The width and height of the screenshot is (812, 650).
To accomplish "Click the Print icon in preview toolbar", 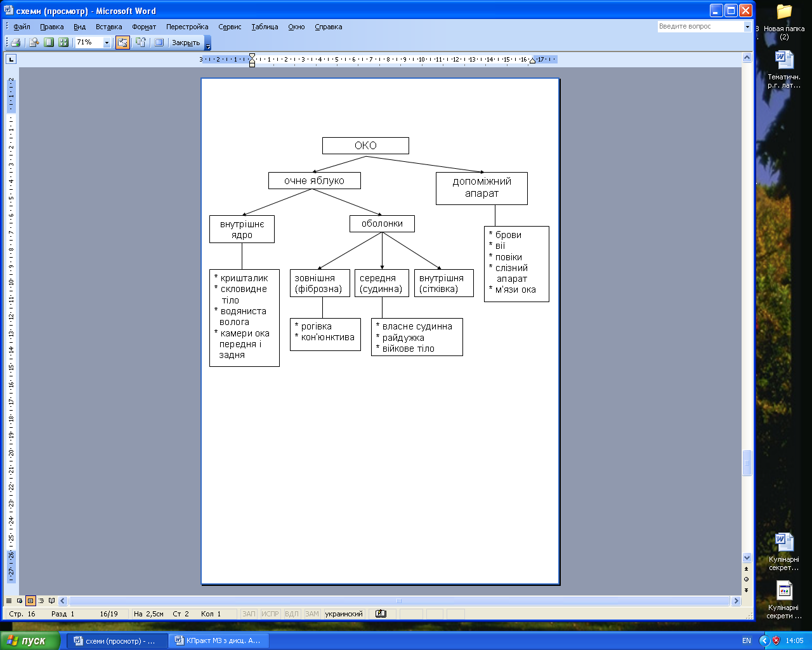I will pyautogui.click(x=16, y=43).
